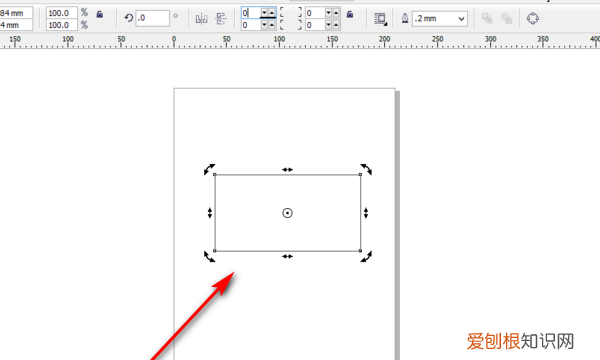Click the convert to curves icon

click(x=533, y=18)
